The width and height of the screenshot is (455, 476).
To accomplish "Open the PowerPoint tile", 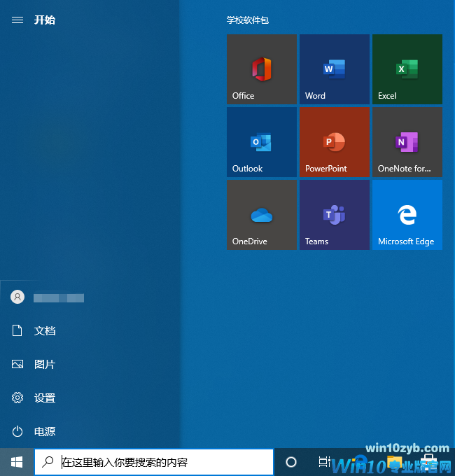I will (x=334, y=142).
